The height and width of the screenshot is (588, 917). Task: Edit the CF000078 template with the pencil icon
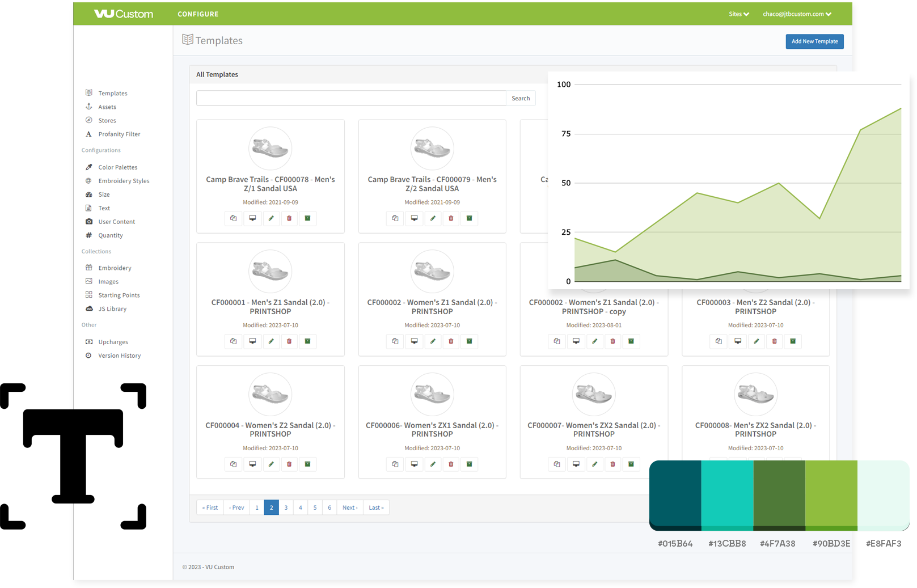(271, 218)
